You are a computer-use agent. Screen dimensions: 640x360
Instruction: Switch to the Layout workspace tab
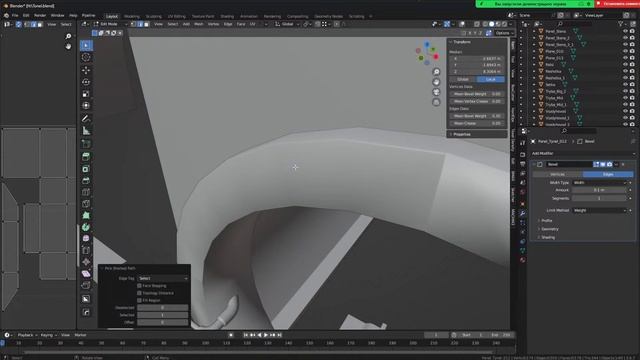pyautogui.click(x=112, y=16)
